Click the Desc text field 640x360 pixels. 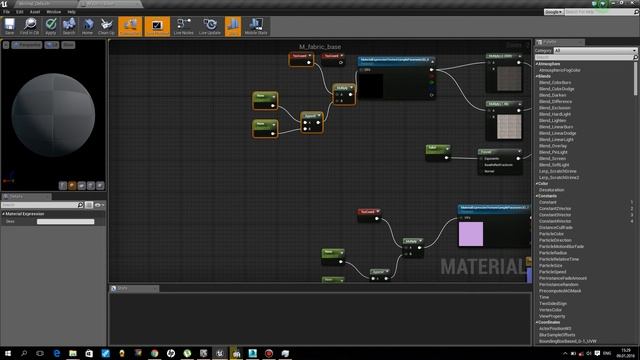[65, 222]
